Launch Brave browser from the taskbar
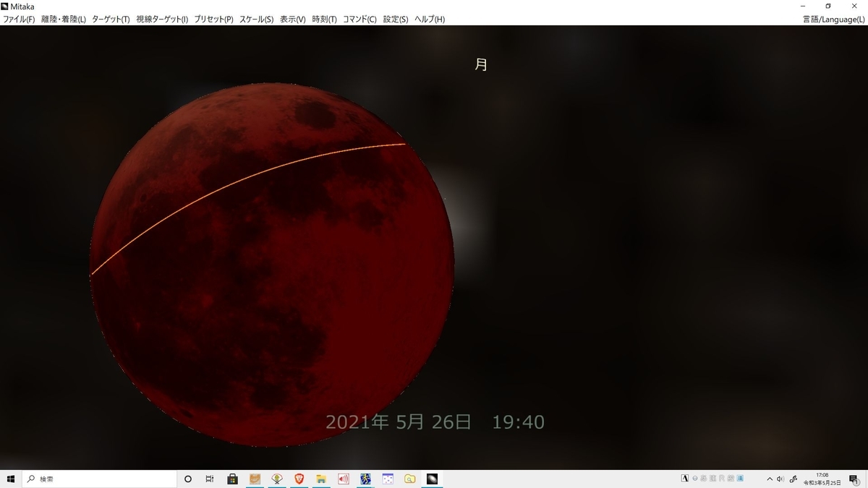This screenshot has height=488, width=868. click(298, 478)
